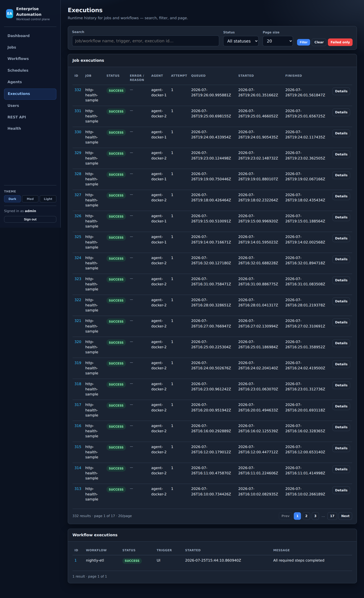Show Failed only executions
364x598 pixels.
pyautogui.click(x=340, y=42)
